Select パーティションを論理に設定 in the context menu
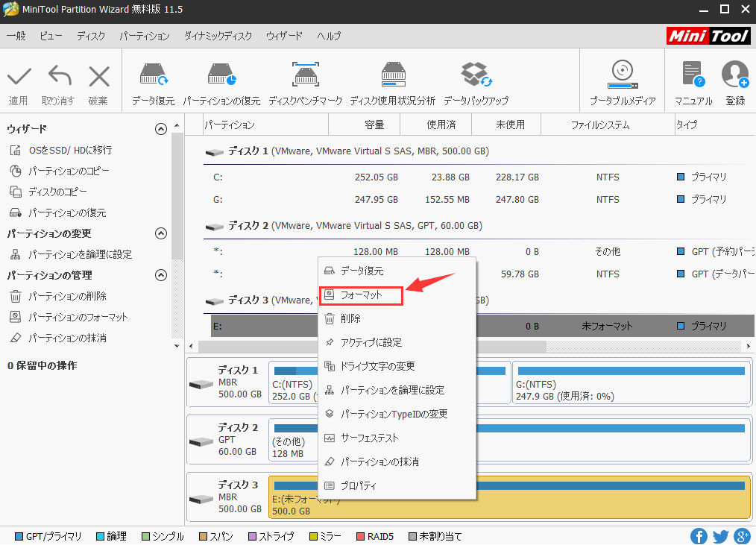 click(397, 390)
